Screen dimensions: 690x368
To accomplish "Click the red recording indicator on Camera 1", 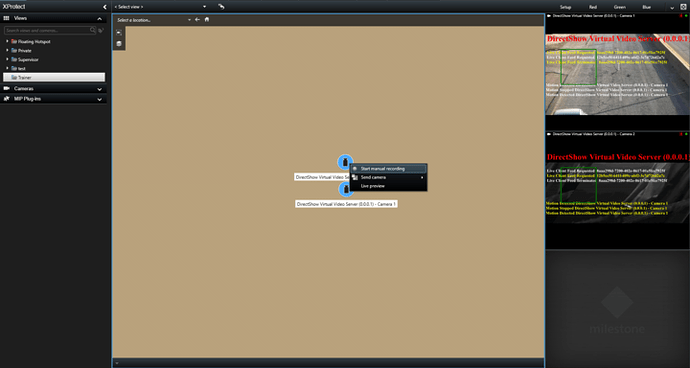I will [x=681, y=16].
